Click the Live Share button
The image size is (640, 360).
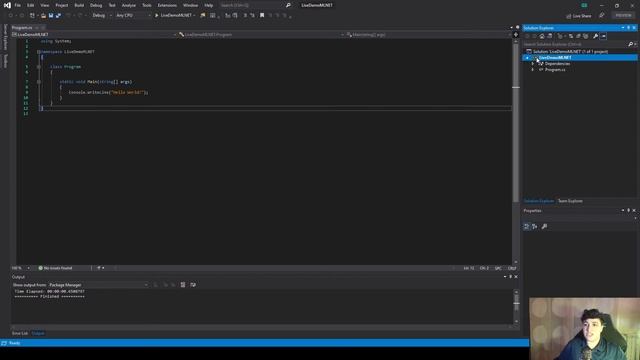pyautogui.click(x=579, y=16)
